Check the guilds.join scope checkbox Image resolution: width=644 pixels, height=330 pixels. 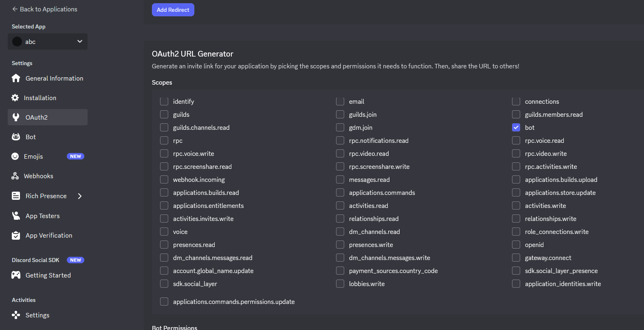pos(340,114)
